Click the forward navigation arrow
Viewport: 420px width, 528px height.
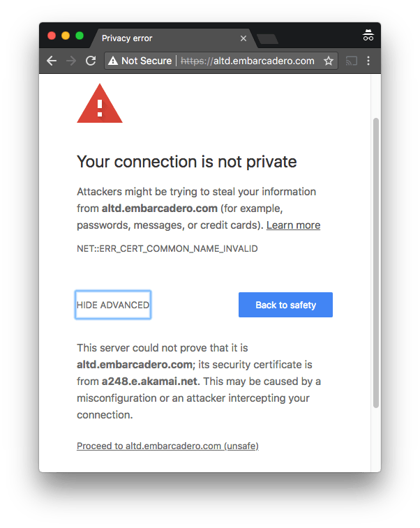click(70, 61)
